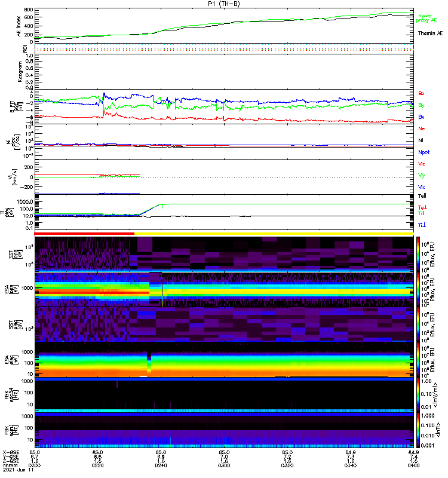Click the blue Vix velocity legend label
Viewport: 448px width, 478px height.
click(421, 187)
